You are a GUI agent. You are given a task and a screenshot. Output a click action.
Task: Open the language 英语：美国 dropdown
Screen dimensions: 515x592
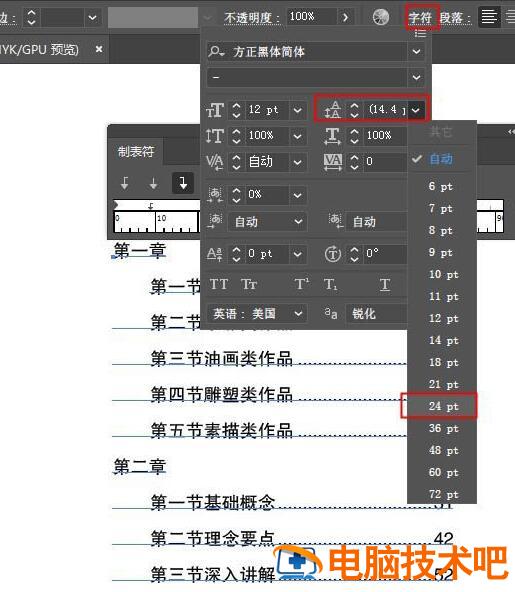coord(257,314)
